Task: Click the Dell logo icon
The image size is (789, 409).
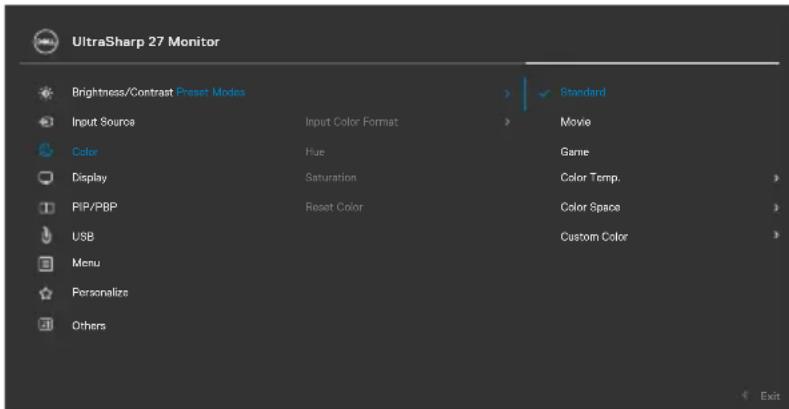Action: 45,42
